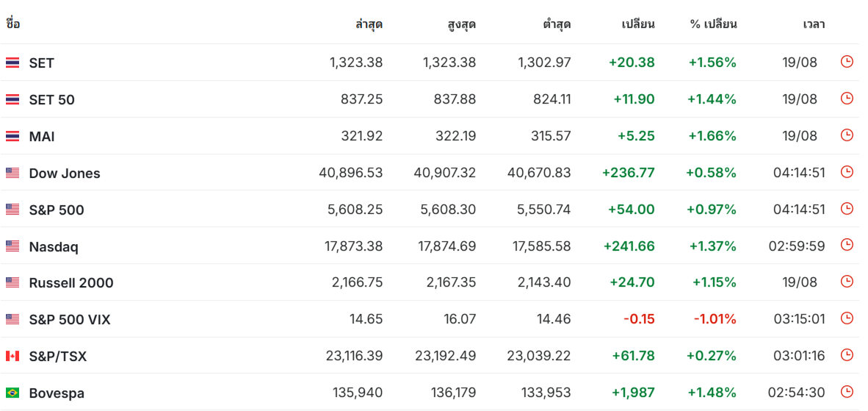Screen dimensions: 868x411
Task: Click the clock icon in Dow Jones row
Action: coord(847,172)
